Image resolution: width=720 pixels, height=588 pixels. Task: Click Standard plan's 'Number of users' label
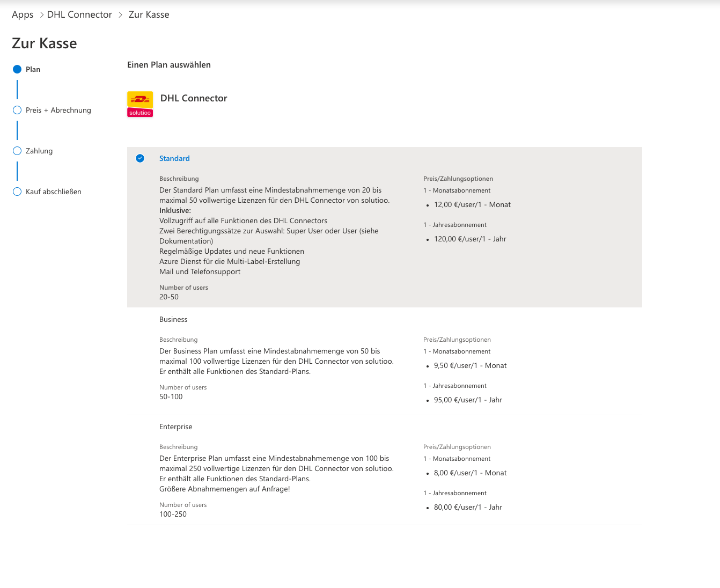[x=183, y=288]
